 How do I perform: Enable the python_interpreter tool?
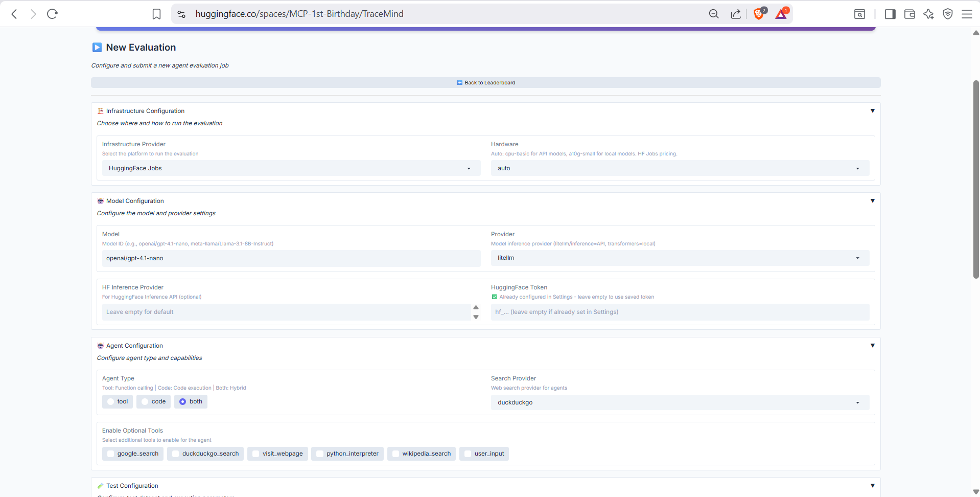pos(347,454)
